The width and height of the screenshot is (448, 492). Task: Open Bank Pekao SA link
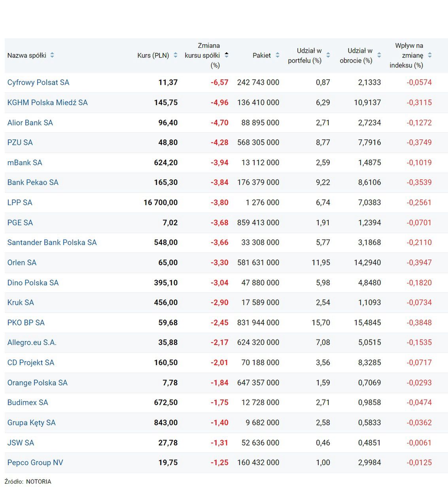click(33, 183)
